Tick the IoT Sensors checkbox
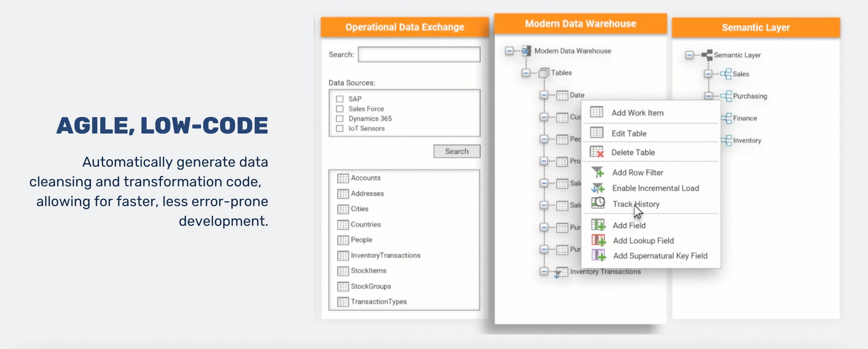868x349 pixels. click(340, 128)
